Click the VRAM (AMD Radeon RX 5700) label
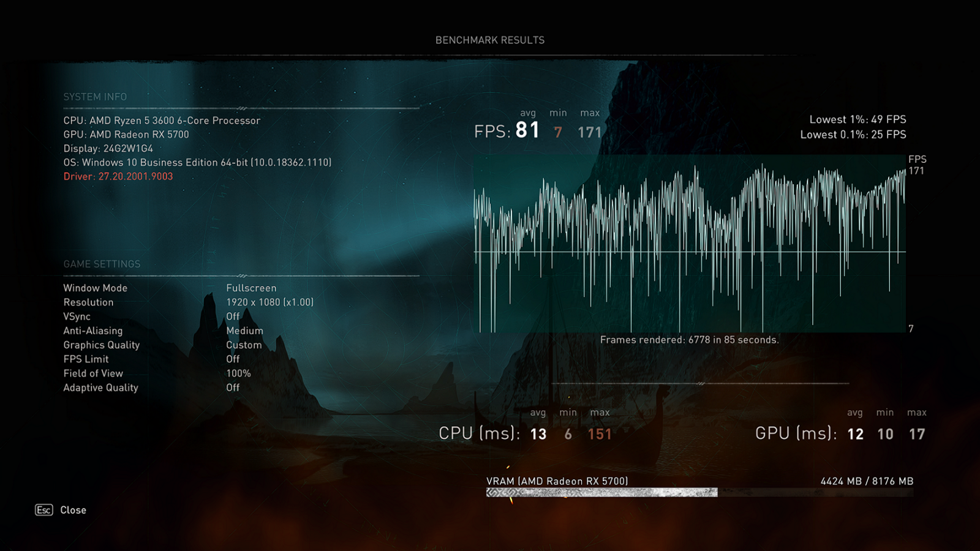Screen dimensions: 980x551 pyautogui.click(x=557, y=481)
